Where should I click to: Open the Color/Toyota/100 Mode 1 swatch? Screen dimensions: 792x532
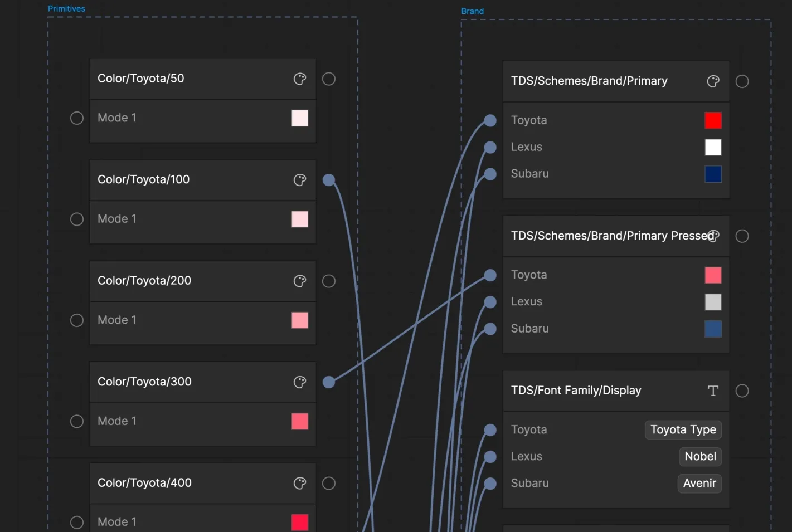300,219
